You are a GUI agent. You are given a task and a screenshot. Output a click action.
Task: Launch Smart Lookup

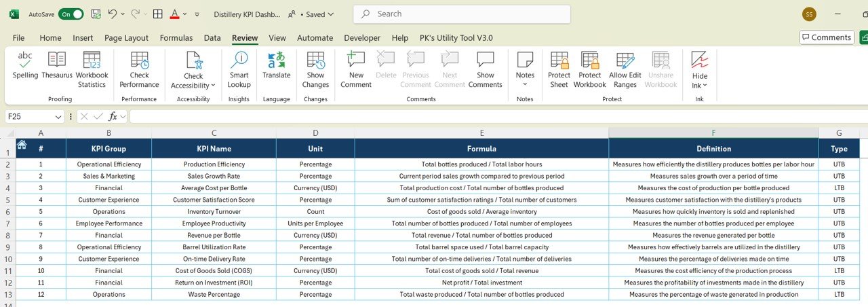pyautogui.click(x=239, y=70)
